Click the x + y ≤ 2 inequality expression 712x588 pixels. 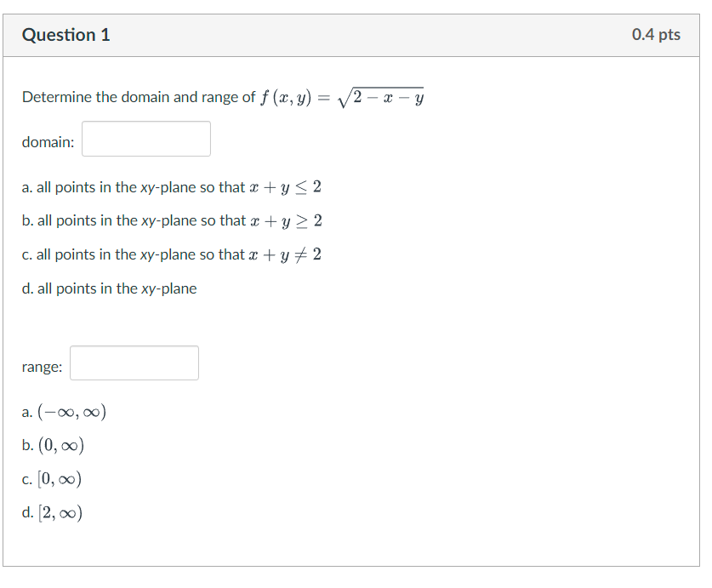tap(286, 187)
